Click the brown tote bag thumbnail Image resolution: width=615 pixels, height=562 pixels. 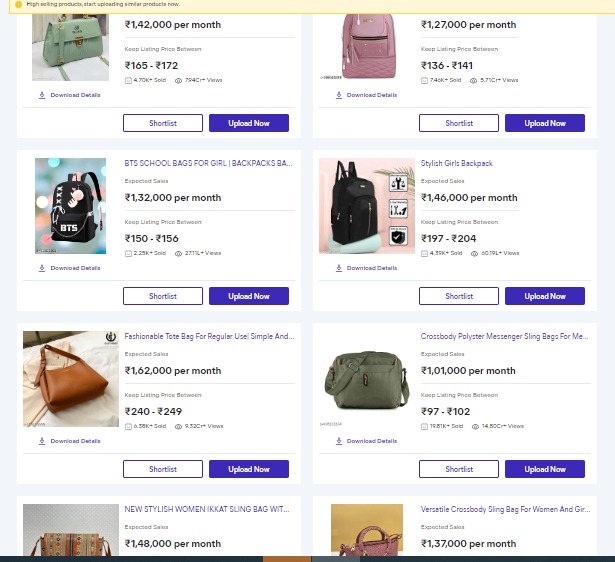tap(70, 379)
